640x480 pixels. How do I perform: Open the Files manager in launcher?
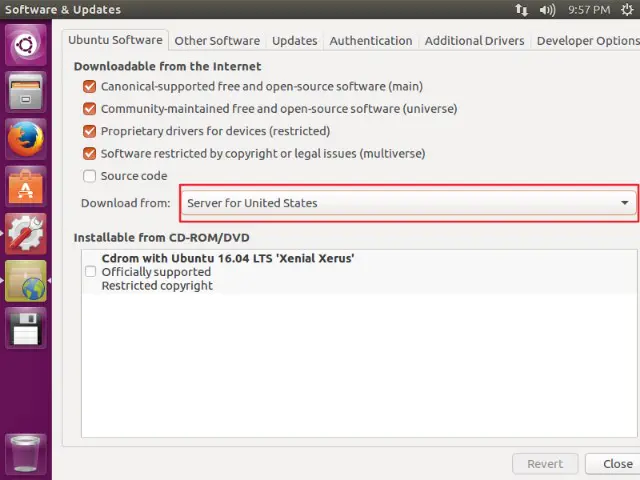tap(25, 92)
